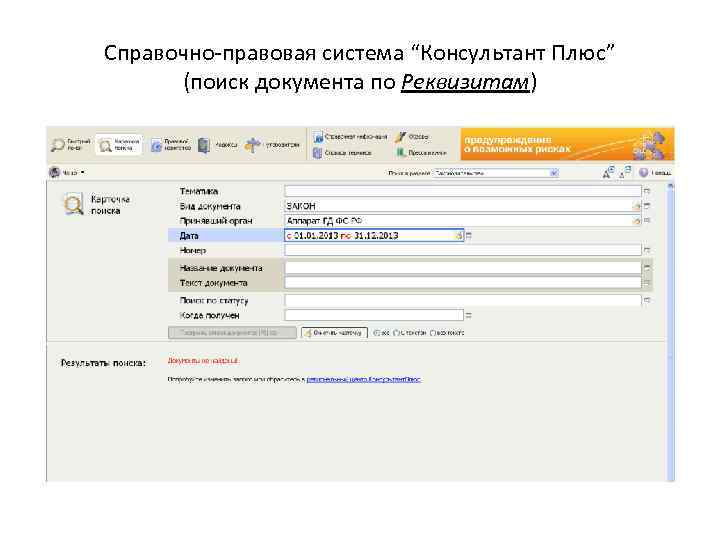Clear Принявший орган using eraser icon
Image resolution: width=720 pixels, height=540 pixels.
(636, 221)
